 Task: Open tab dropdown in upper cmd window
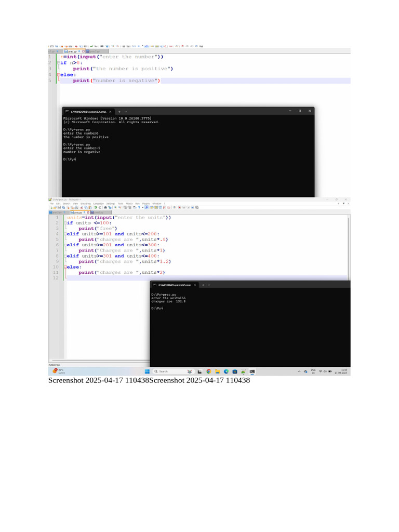click(126, 112)
